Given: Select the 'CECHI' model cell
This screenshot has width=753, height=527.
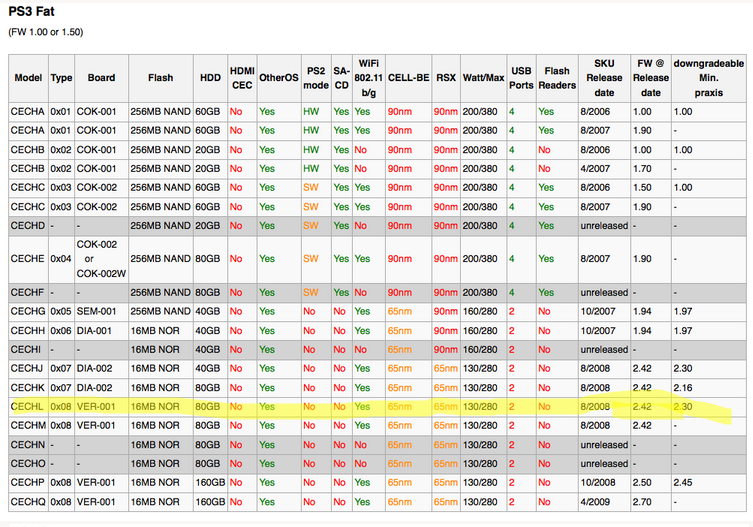Looking at the screenshot, I should (x=26, y=350).
